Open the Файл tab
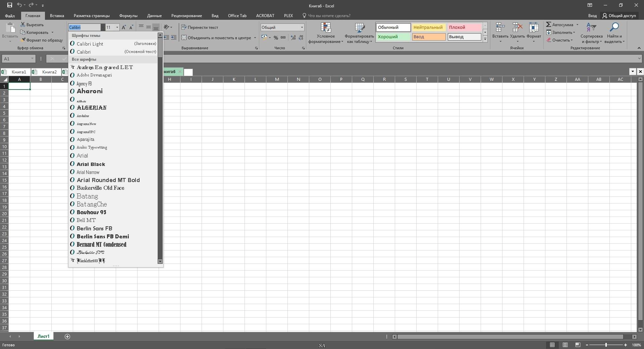Image resolution: width=644 pixels, height=349 pixels. point(10,16)
